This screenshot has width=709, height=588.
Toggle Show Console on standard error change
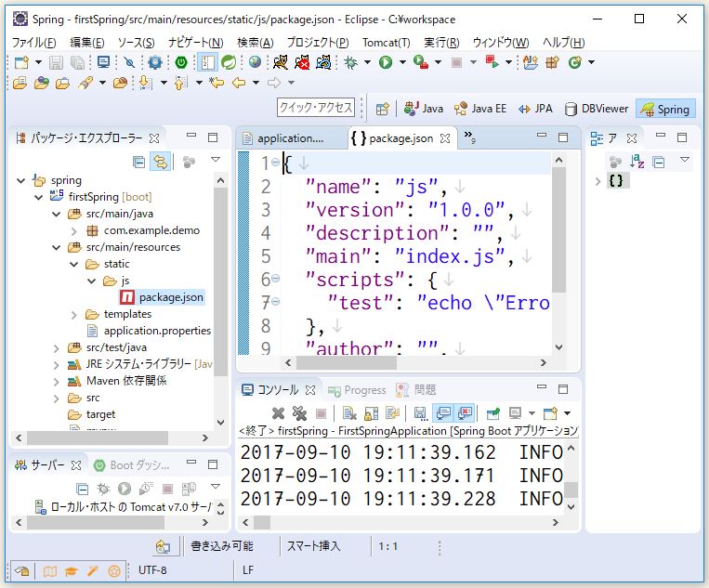tap(465, 412)
